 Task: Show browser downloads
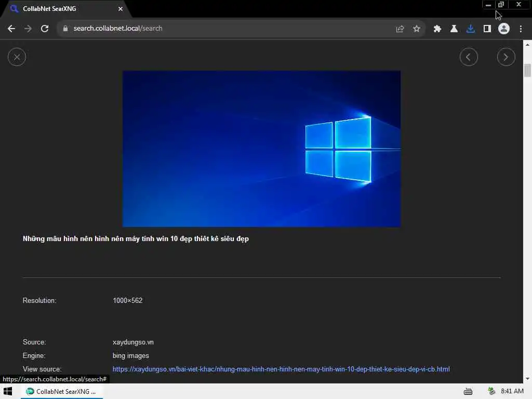[x=470, y=29]
